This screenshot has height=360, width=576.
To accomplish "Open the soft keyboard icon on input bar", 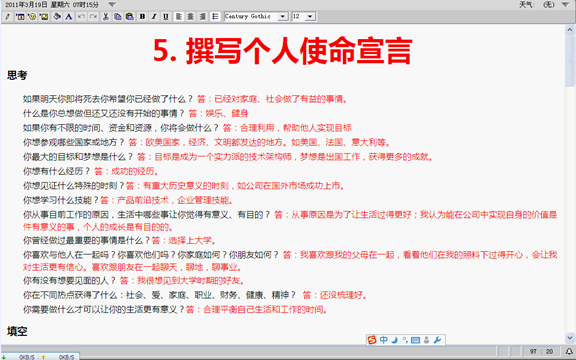I will pyautogui.click(x=415, y=340).
